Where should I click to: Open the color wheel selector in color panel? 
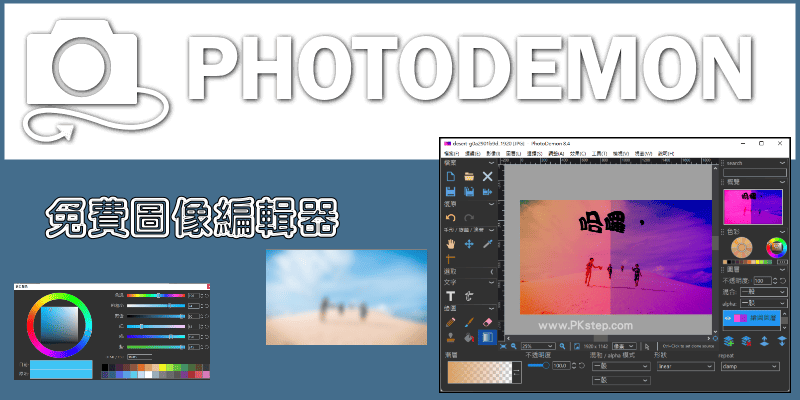tap(777, 247)
